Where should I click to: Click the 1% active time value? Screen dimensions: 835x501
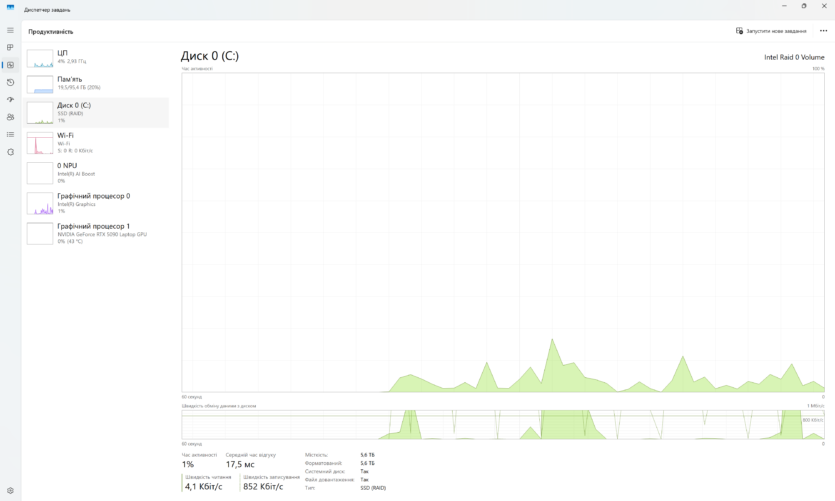pos(187,464)
